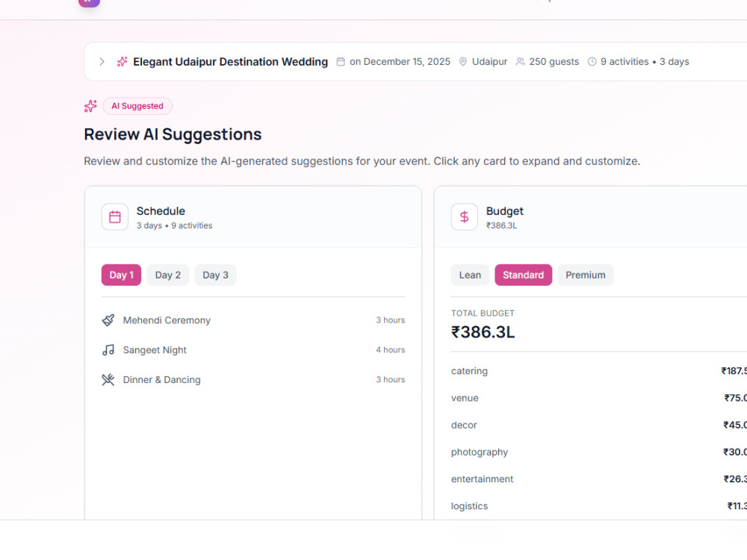The image size is (747, 560).
Task: Click the guests icon next to 250 guests
Action: tap(520, 62)
